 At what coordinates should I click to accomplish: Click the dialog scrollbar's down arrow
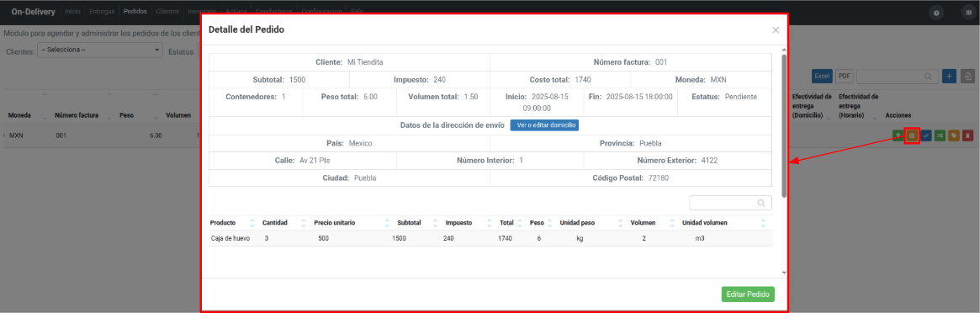tap(784, 273)
